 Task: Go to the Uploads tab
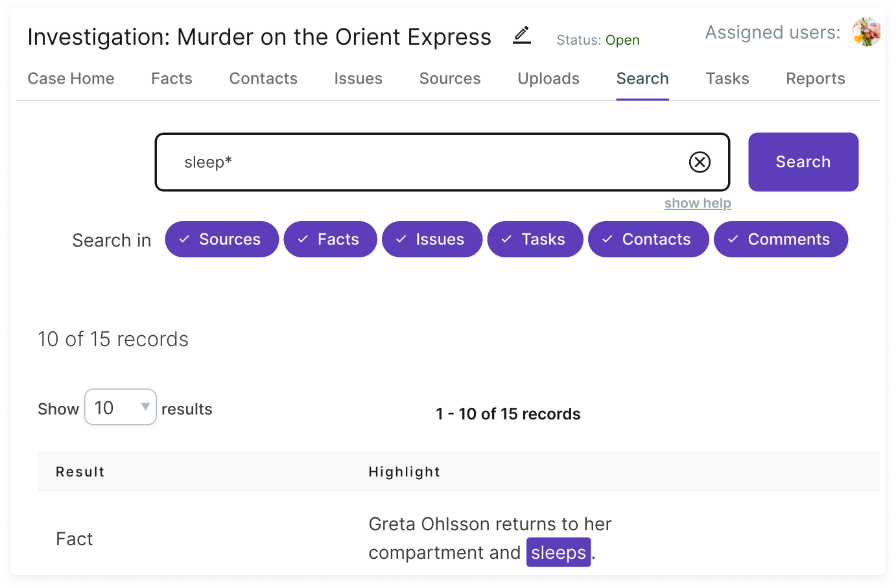(x=548, y=78)
